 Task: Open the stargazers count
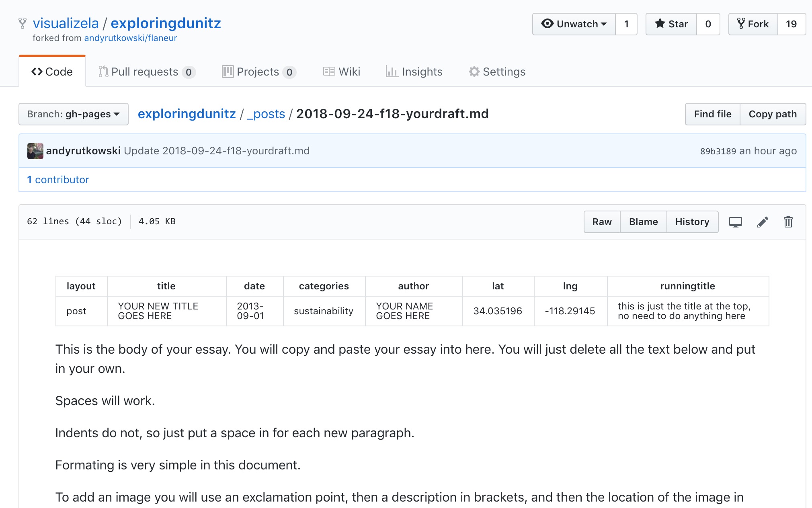708,24
